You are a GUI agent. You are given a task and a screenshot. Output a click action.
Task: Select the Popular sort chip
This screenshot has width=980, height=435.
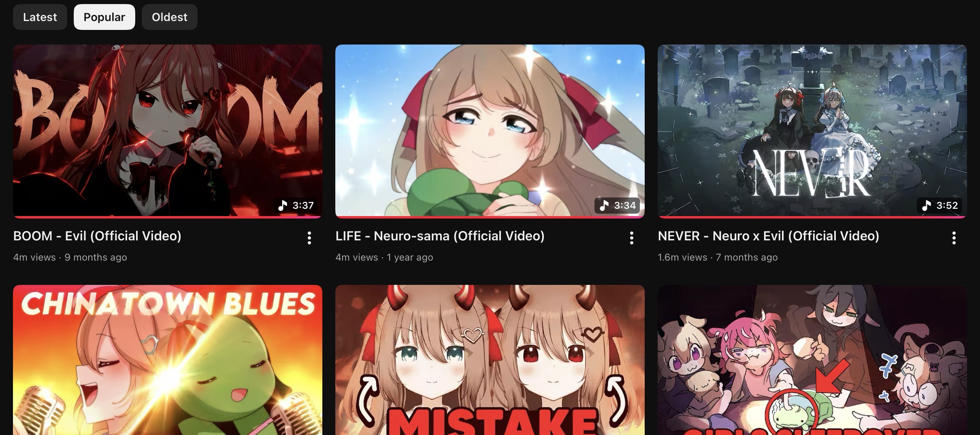[104, 17]
